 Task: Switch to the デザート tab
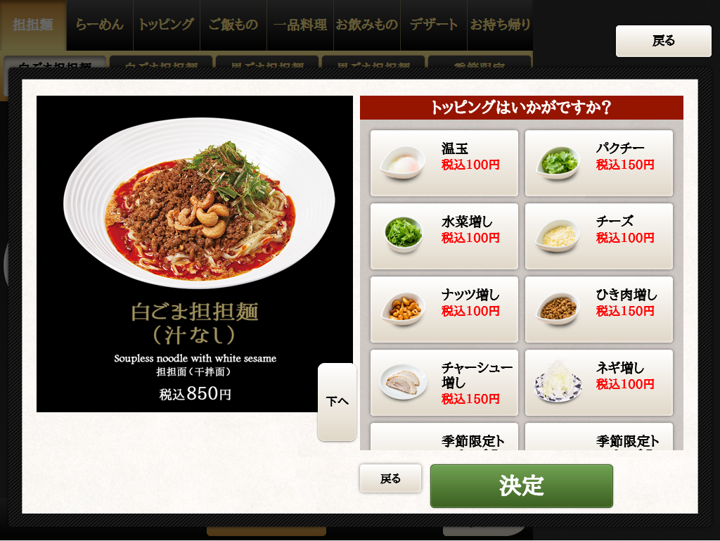click(433, 25)
